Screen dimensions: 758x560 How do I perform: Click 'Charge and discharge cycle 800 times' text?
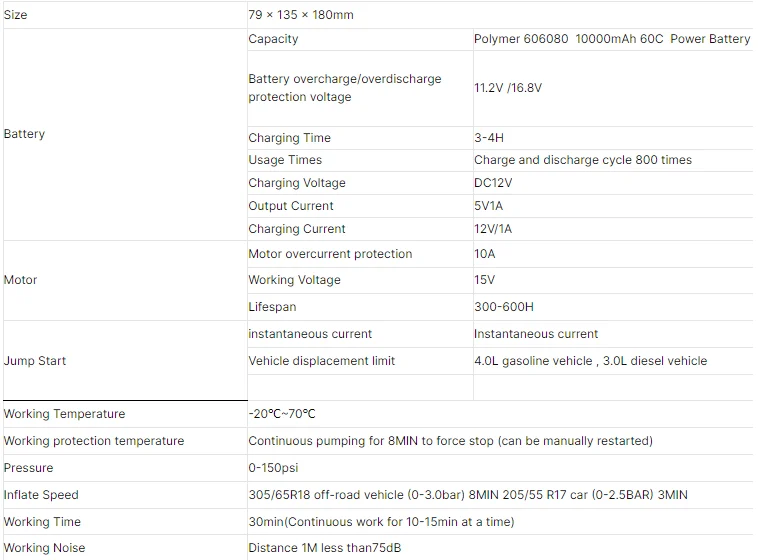tap(582, 160)
